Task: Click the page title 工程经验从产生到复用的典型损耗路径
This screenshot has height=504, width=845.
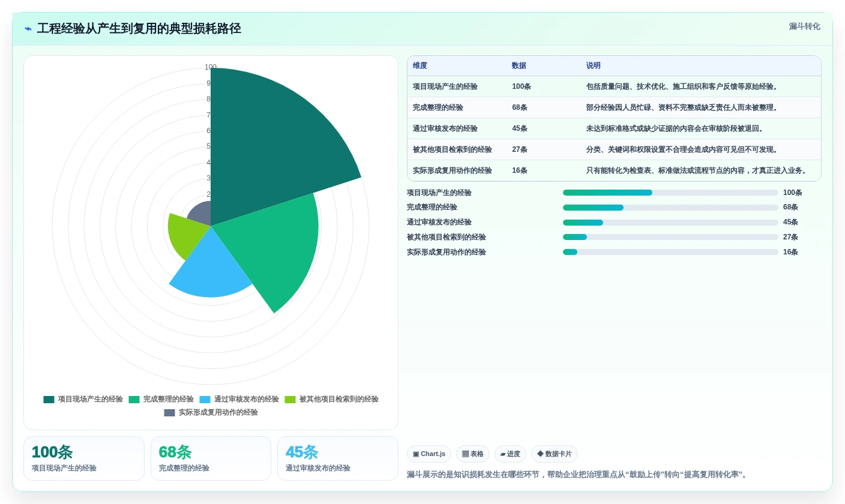Action: point(139,29)
